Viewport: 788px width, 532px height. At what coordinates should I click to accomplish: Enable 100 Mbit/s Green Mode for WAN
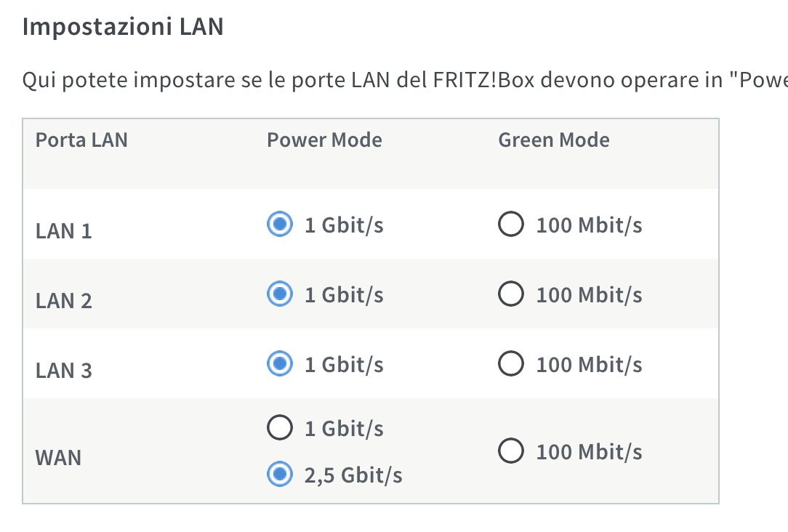[x=511, y=451]
